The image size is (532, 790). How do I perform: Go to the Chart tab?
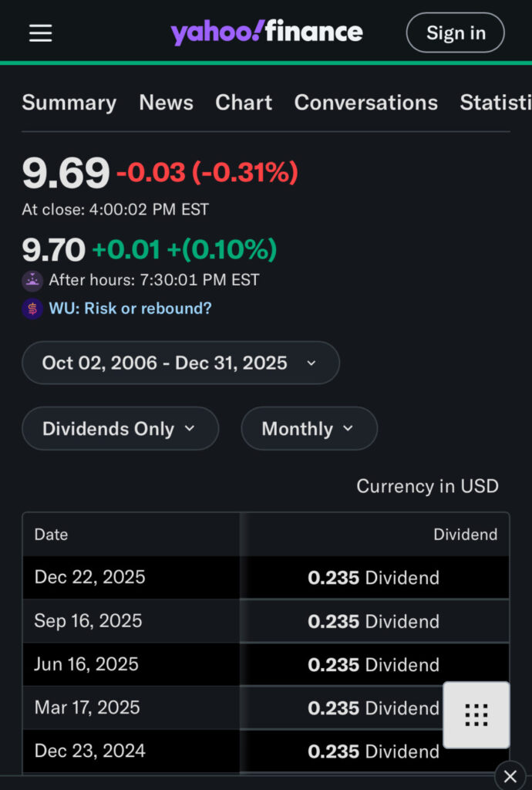(244, 103)
